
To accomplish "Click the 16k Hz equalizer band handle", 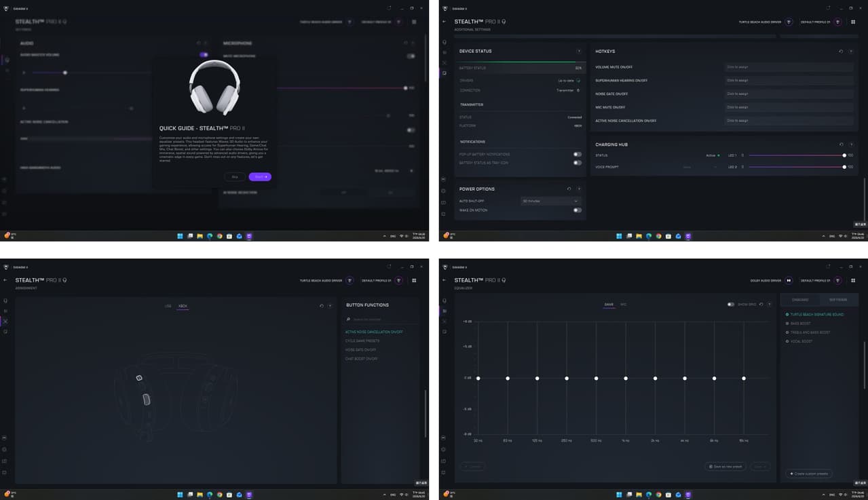I will (x=744, y=378).
